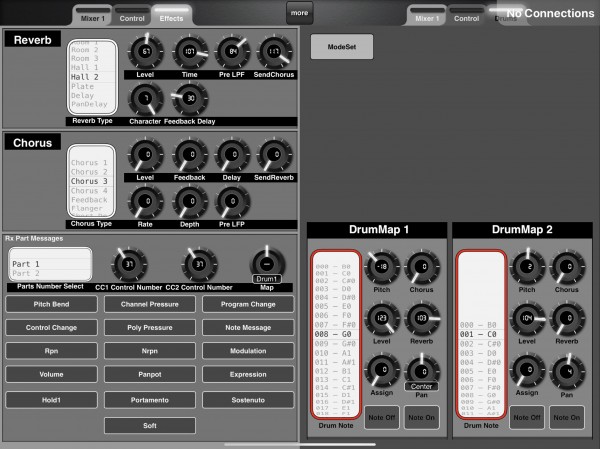The height and width of the screenshot is (449, 600).
Task: Click DrumMap 1 Chorus knob
Action: pyautogui.click(x=422, y=267)
